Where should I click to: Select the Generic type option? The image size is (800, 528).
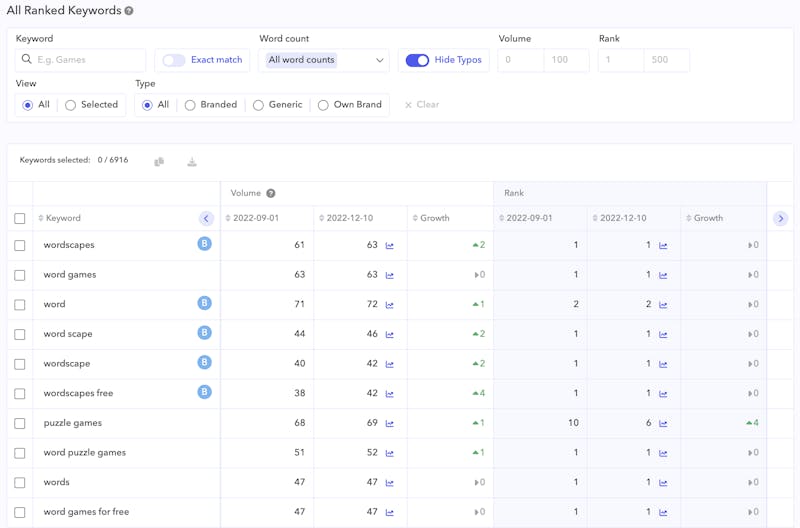(259, 105)
